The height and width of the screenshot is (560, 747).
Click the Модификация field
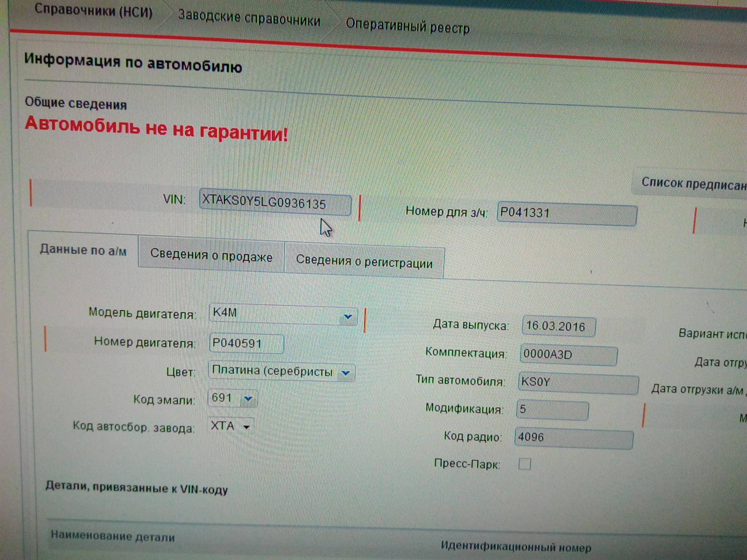pos(552,410)
